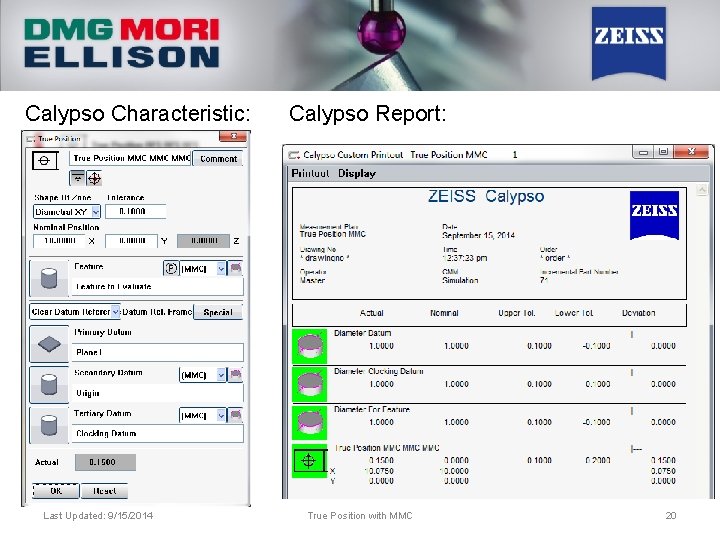The height and width of the screenshot is (540, 720).
Task: Click the ZEISS logo in the Calypso report
Action: coord(654,215)
